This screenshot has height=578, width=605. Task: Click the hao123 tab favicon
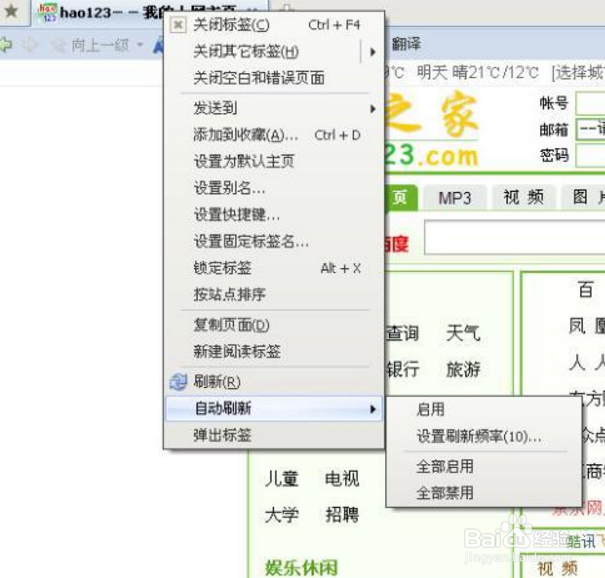pos(47,12)
